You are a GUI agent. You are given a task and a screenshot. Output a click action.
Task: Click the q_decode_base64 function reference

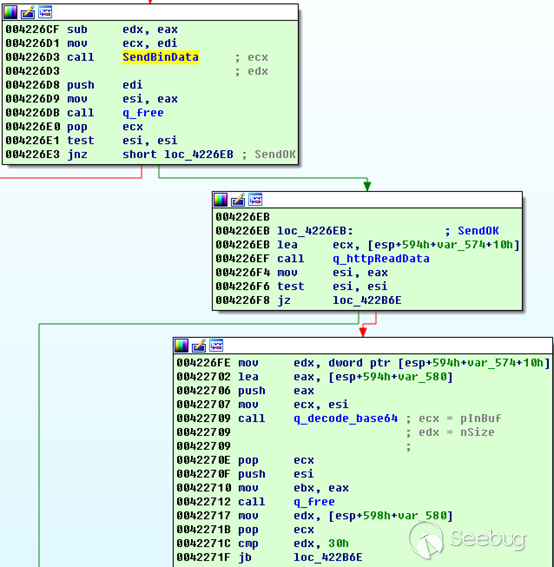pyautogui.click(x=345, y=418)
